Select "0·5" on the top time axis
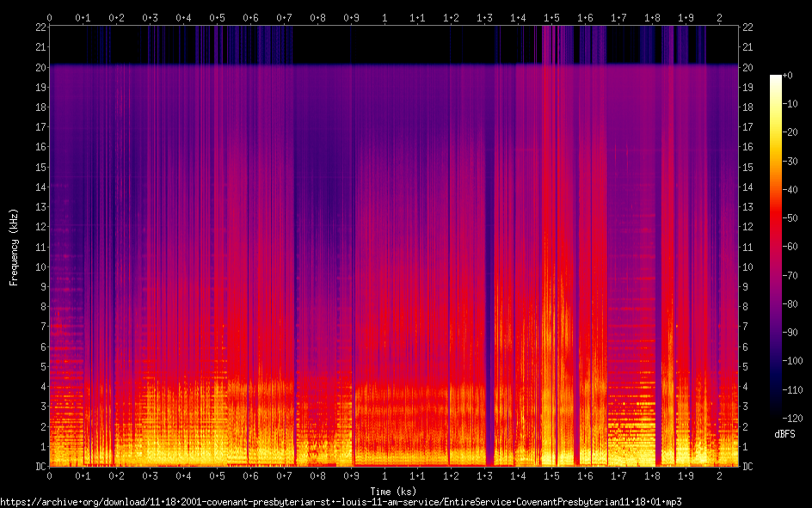This screenshot has height=508, width=812. [x=217, y=18]
